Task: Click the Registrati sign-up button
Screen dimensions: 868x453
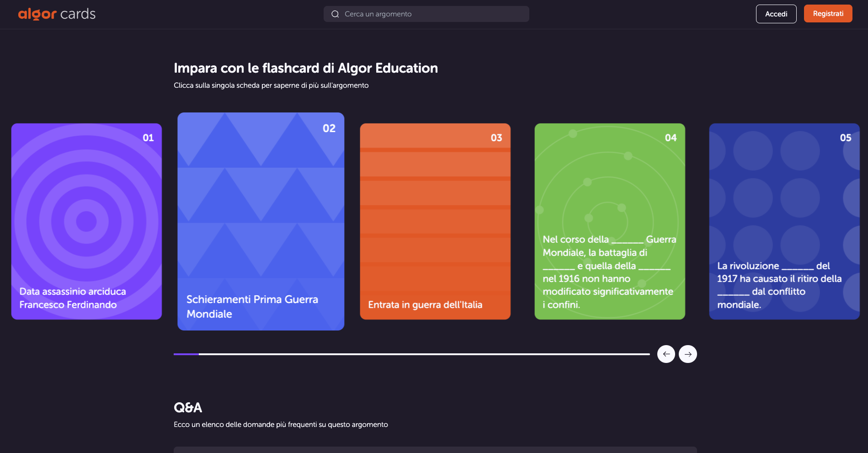Action: [828, 14]
